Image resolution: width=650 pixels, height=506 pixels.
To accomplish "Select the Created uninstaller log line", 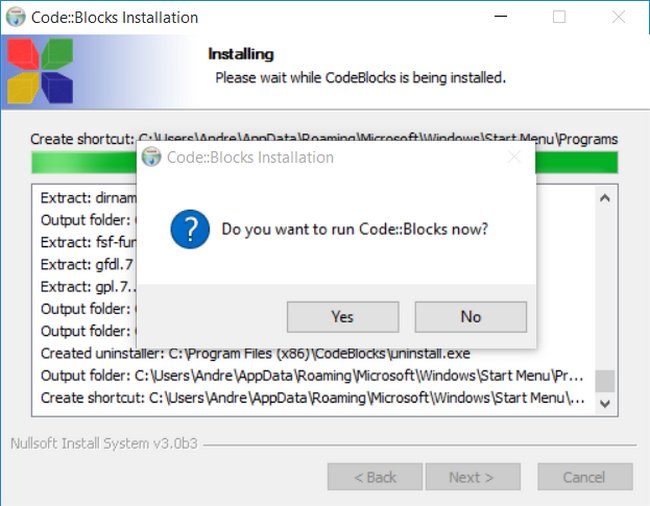I will pyautogui.click(x=255, y=353).
